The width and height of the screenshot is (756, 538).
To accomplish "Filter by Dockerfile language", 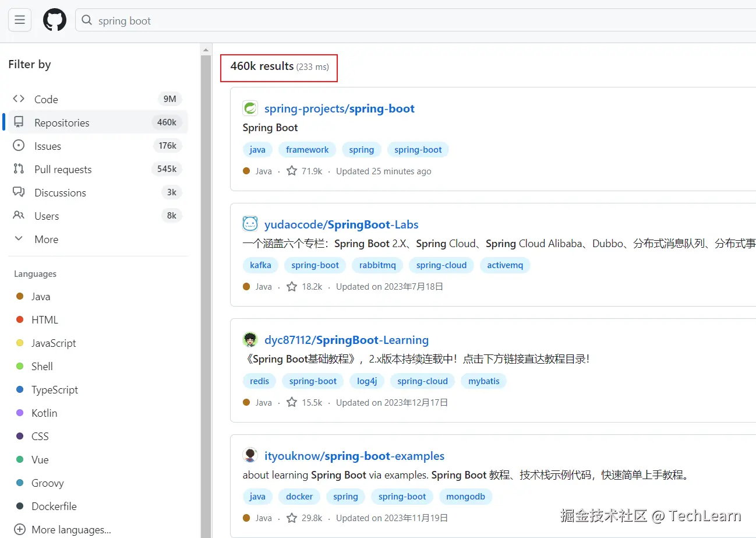I will pyautogui.click(x=54, y=507).
